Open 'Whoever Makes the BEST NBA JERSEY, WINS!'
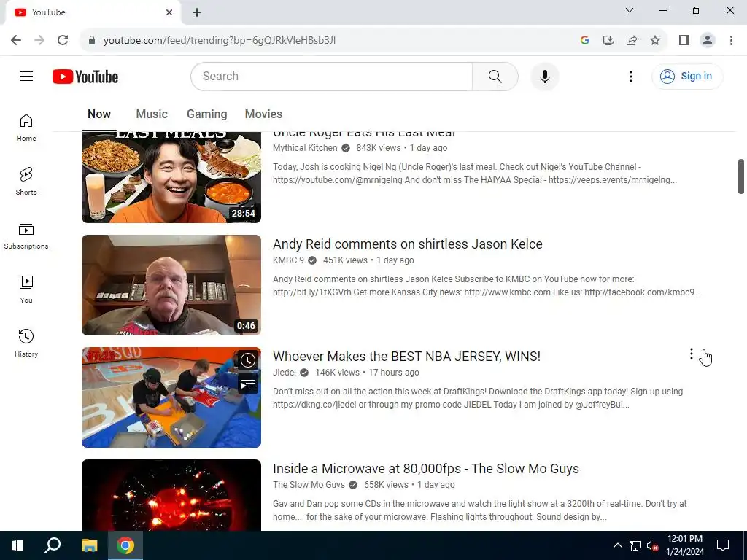747x560 pixels. pyautogui.click(x=406, y=357)
